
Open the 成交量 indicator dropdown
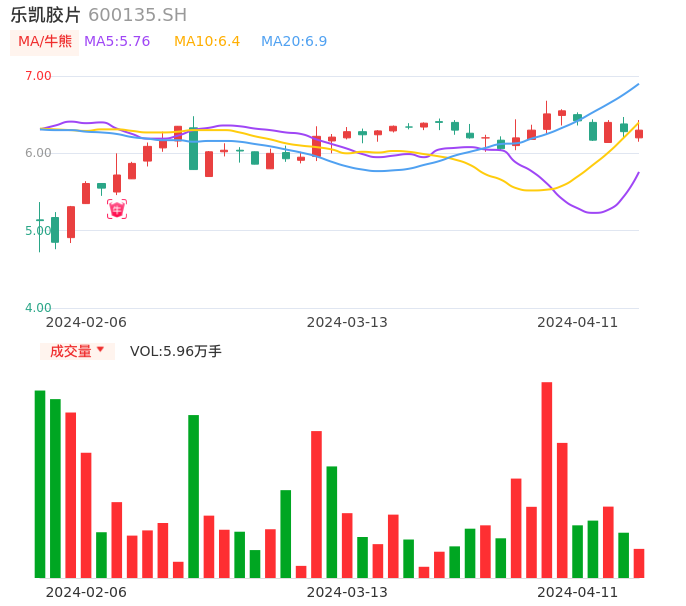pos(77,351)
